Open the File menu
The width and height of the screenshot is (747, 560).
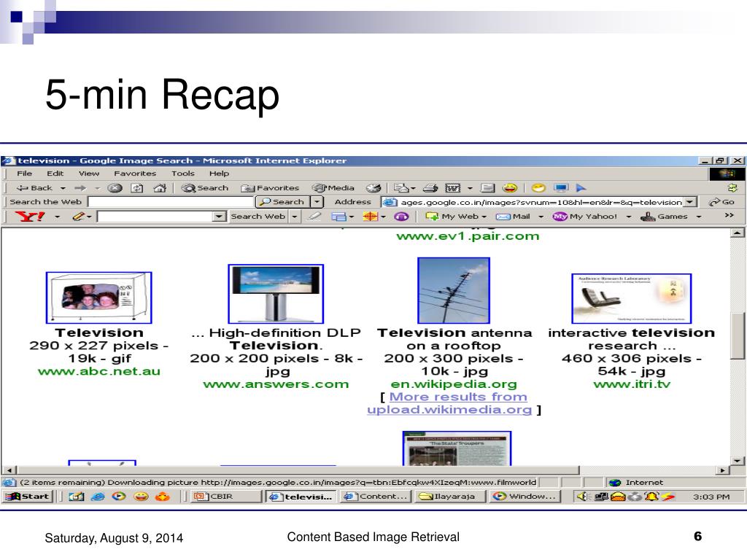(24, 174)
